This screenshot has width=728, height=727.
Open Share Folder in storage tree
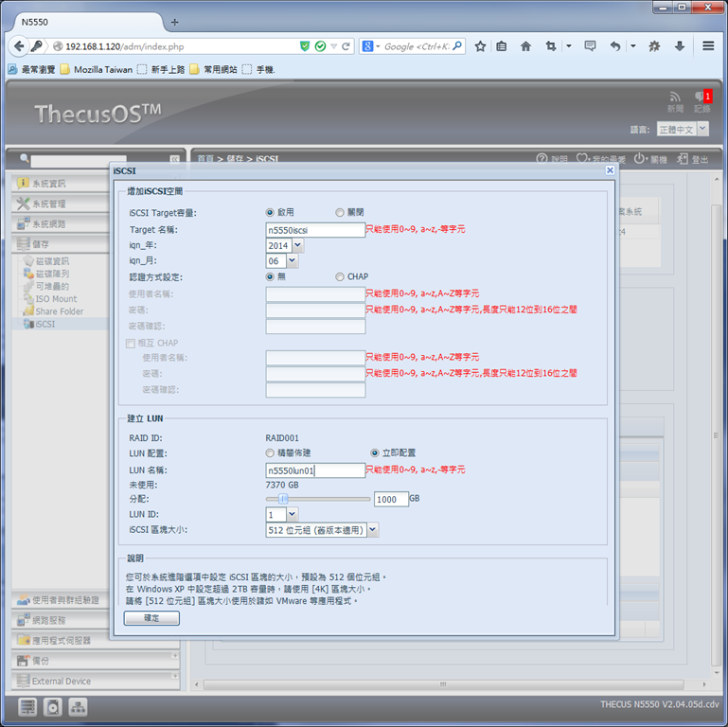(x=53, y=311)
